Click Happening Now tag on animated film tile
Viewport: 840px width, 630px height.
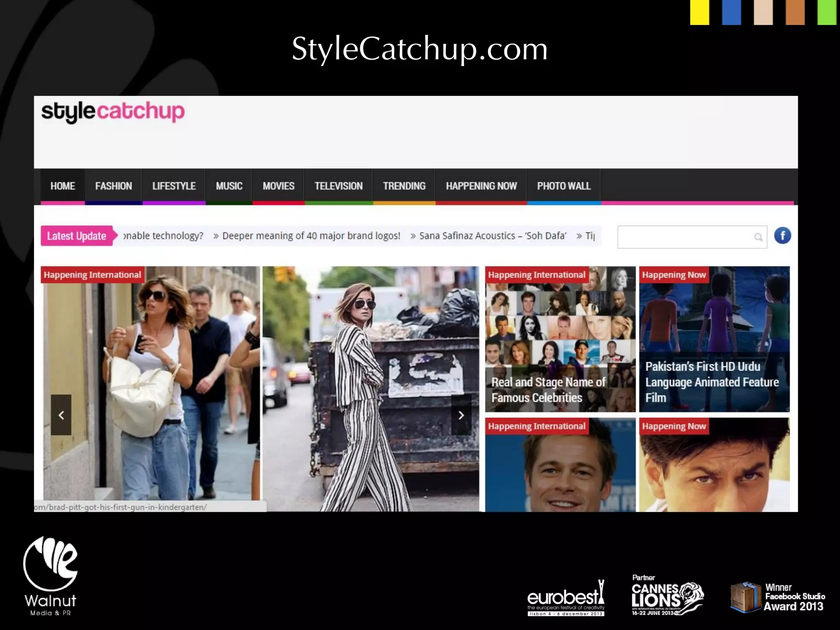[x=674, y=275]
